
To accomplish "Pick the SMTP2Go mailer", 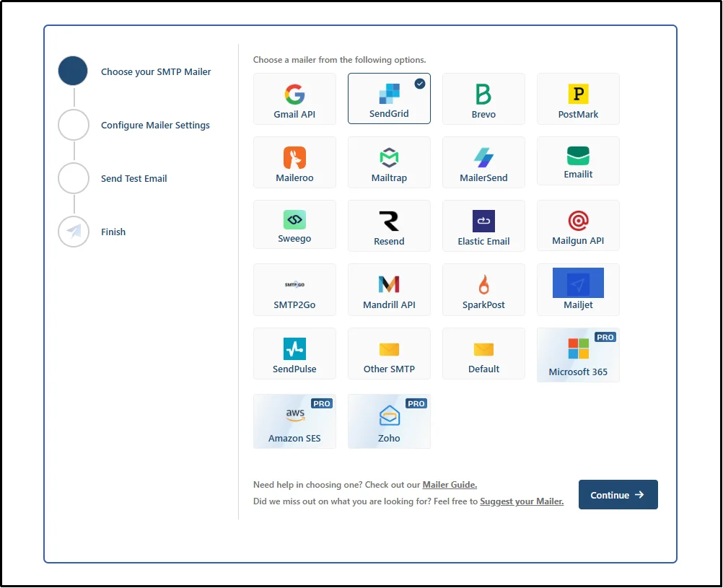I will (x=294, y=289).
